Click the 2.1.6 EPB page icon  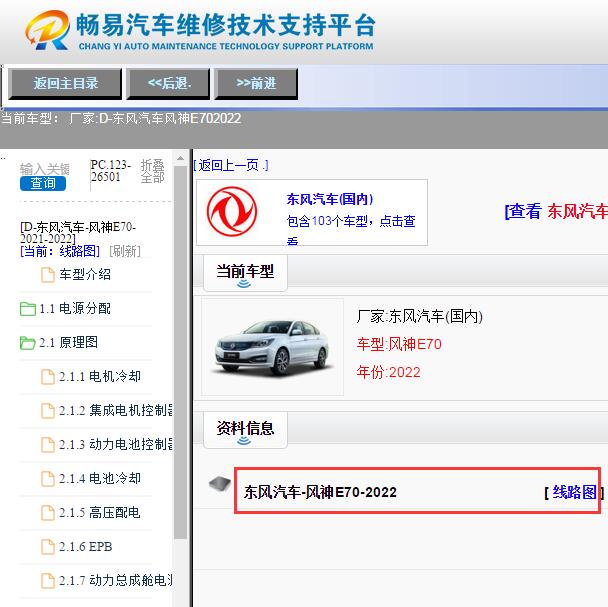48,547
